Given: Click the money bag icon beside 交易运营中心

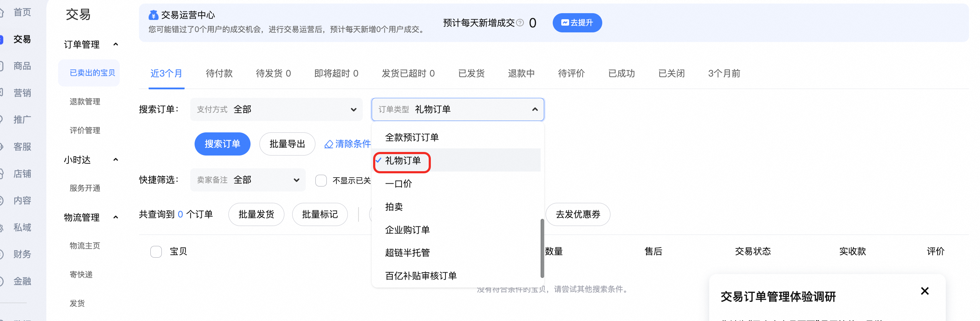Looking at the screenshot, I should [153, 15].
